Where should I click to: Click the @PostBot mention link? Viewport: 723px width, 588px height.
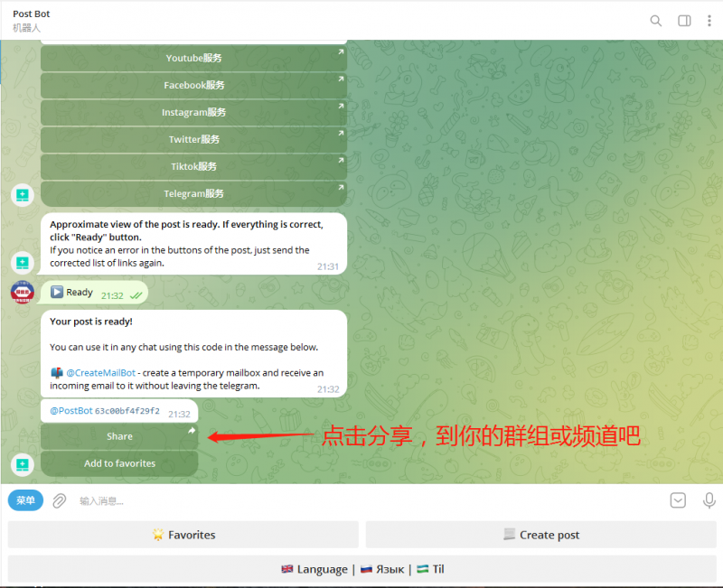[71, 411]
